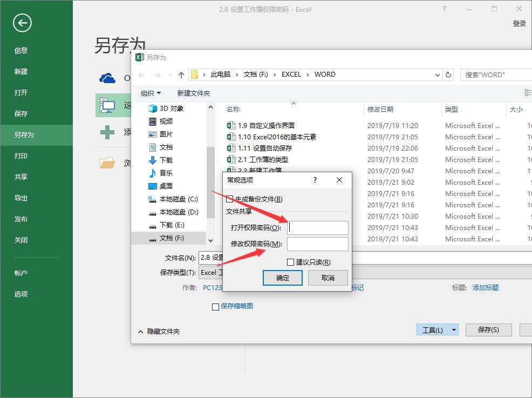Enable the 生成备份文件 checkbox

pos(230,199)
